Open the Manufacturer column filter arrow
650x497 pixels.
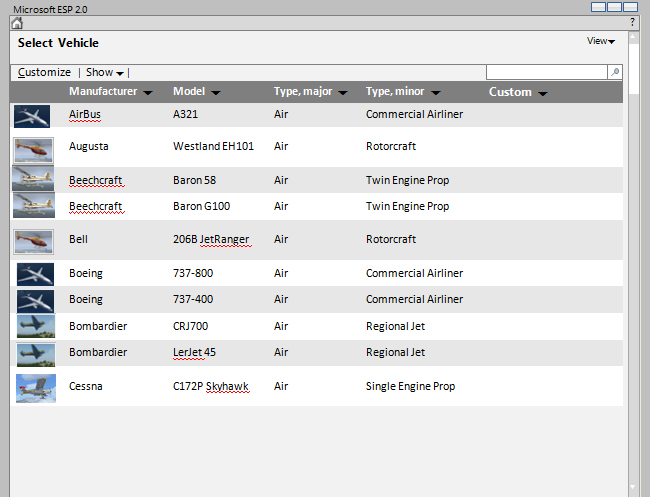pyautogui.click(x=148, y=93)
